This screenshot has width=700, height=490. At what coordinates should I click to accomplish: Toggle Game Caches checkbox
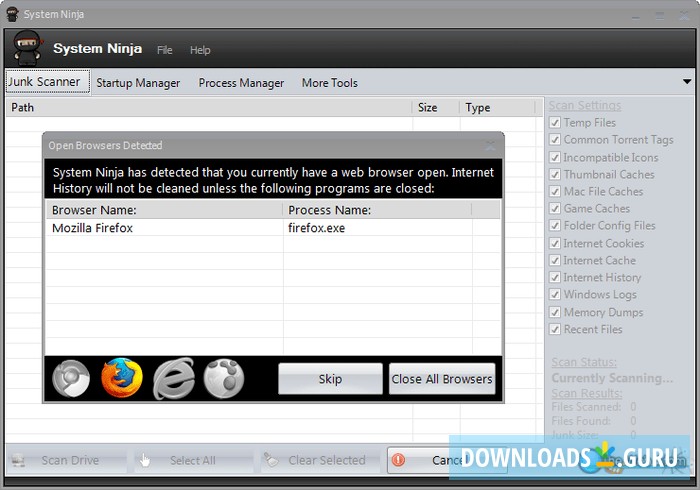tap(555, 208)
